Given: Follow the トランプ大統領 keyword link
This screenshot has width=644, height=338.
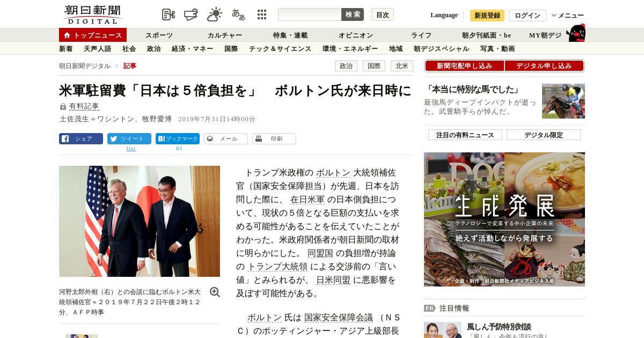Looking at the screenshot, I should click(x=277, y=267).
